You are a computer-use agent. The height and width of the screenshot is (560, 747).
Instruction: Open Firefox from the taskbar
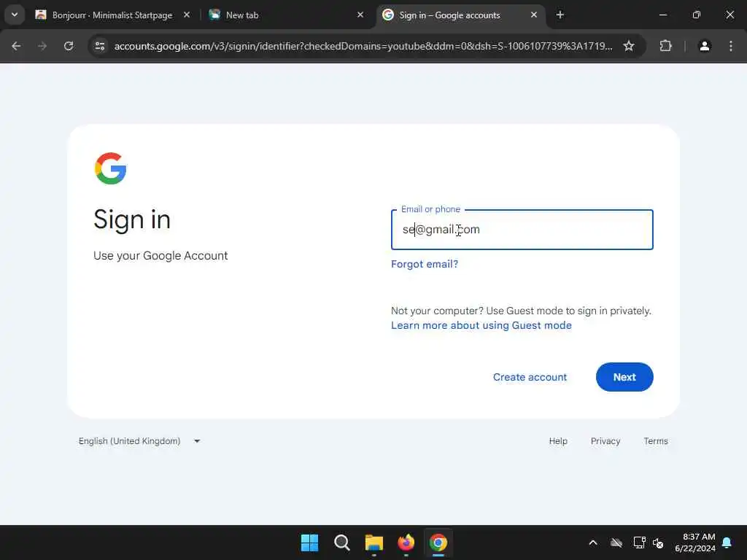click(x=406, y=542)
